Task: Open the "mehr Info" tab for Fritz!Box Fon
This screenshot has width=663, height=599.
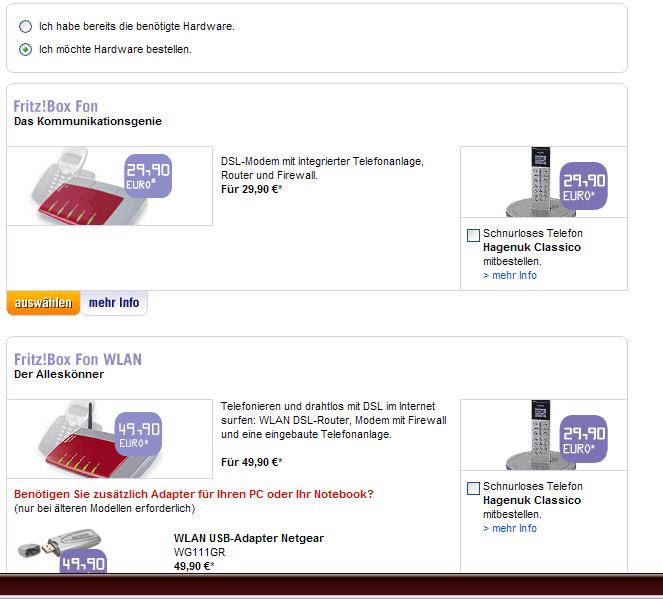Action: point(114,302)
